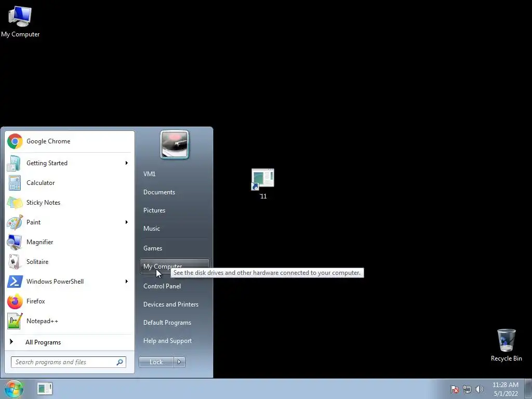Click the network status tray icon

467,389
